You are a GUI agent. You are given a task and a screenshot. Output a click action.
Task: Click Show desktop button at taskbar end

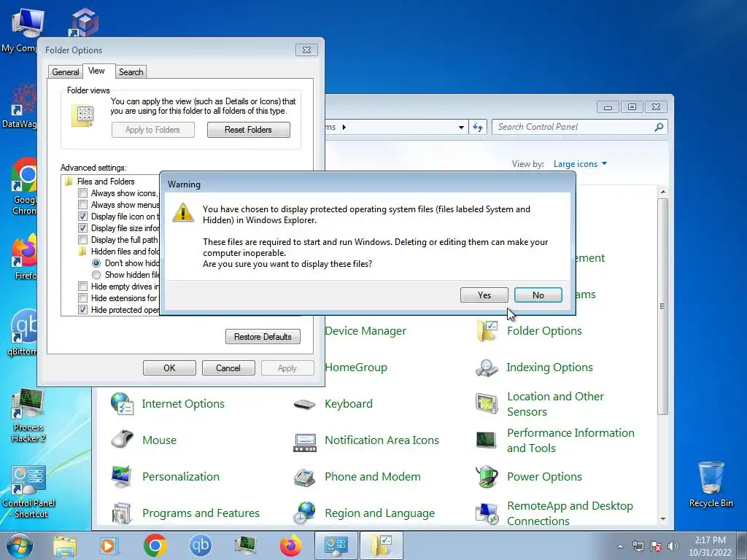742,545
